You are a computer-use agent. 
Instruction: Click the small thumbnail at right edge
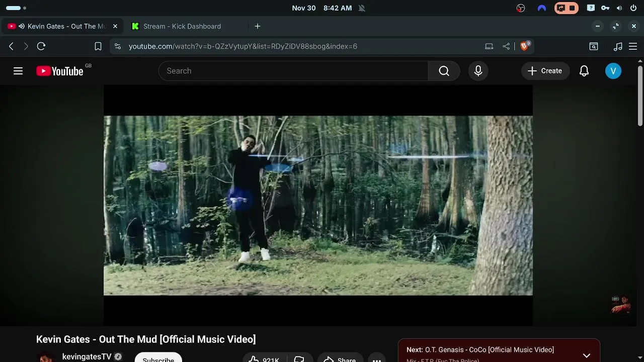[620, 304]
